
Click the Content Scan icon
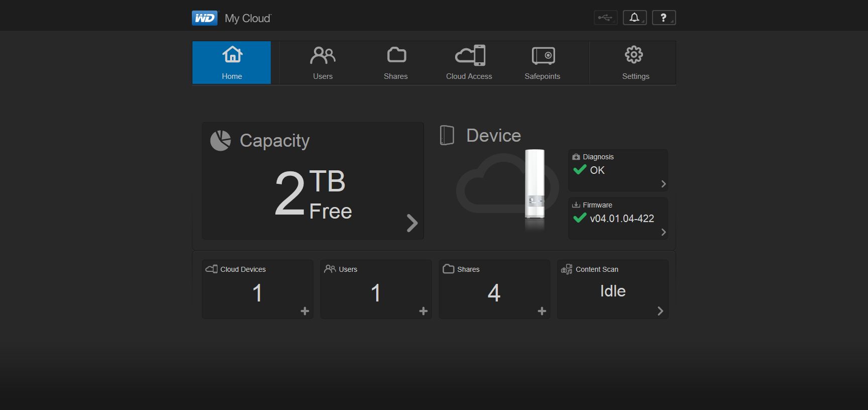point(567,269)
